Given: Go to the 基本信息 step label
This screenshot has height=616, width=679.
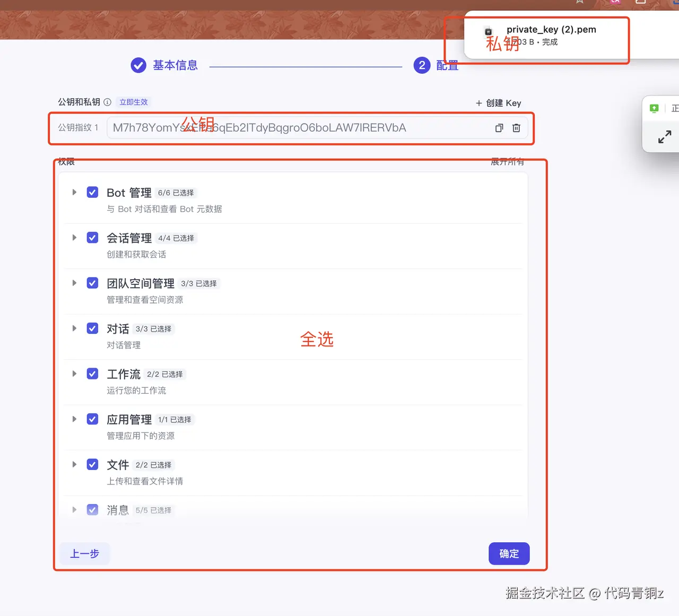Looking at the screenshot, I should 175,65.
